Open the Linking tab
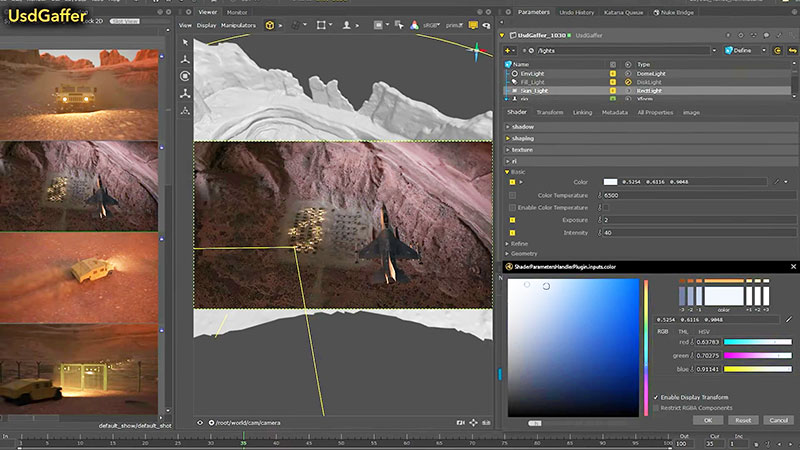Screen dimensions: 800x450 point(582,112)
